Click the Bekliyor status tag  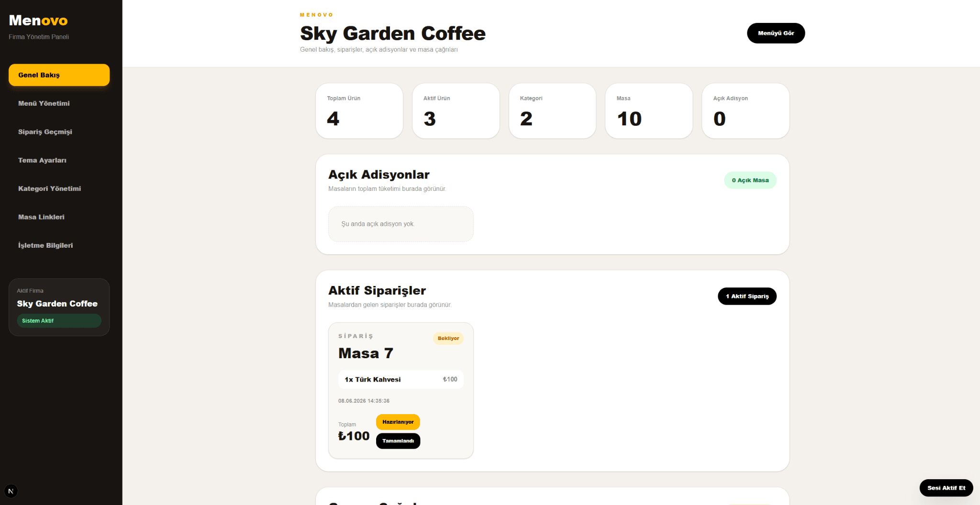pyautogui.click(x=448, y=338)
